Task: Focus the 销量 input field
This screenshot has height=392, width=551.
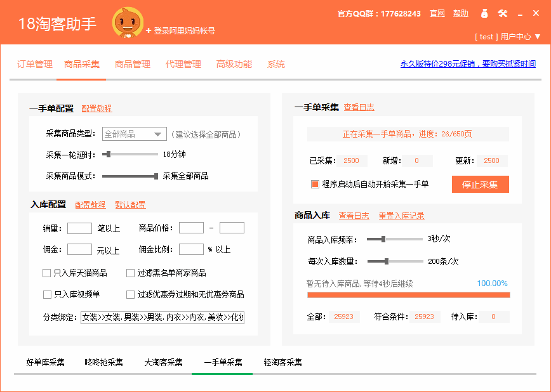Action: [x=79, y=228]
